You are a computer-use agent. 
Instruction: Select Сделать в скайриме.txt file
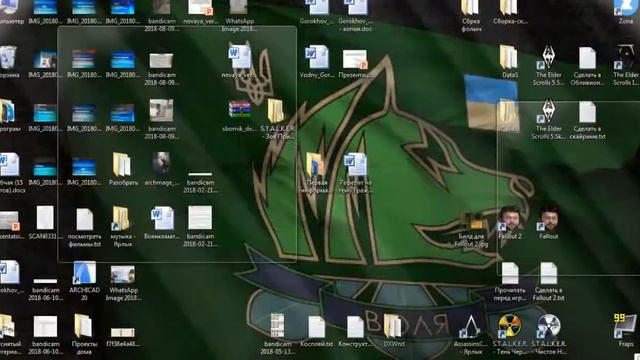[x=587, y=119]
